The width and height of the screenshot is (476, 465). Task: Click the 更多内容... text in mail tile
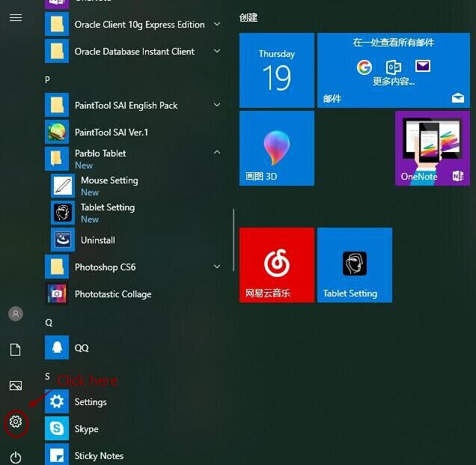point(394,81)
